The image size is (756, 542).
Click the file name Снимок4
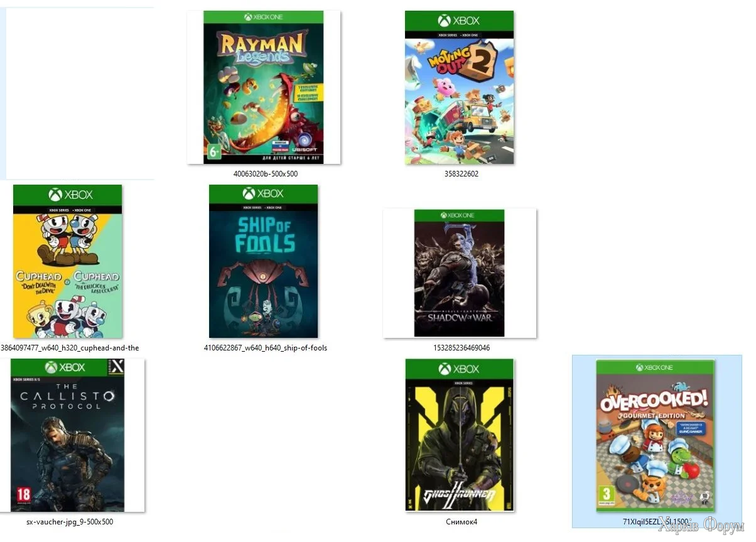click(462, 522)
